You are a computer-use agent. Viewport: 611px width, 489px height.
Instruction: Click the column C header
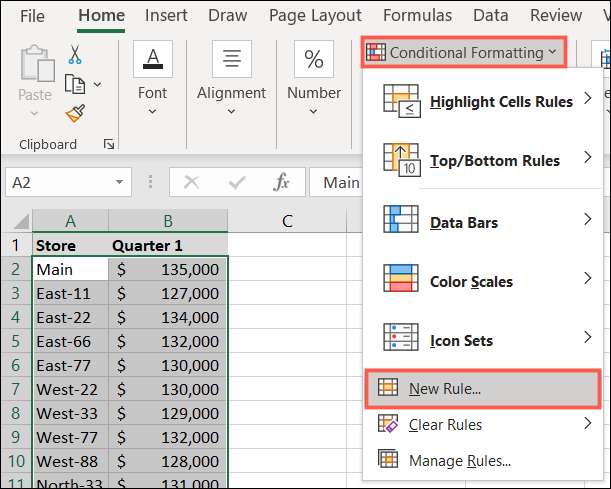286,220
